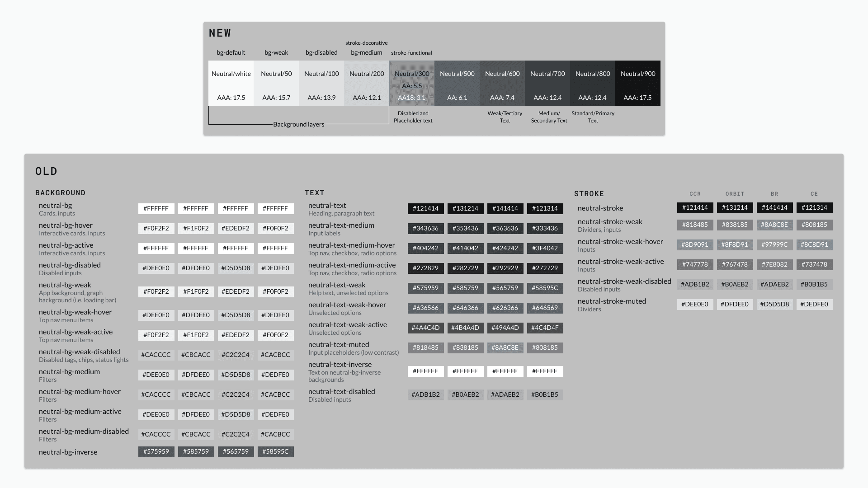The image size is (868, 488).
Task: Click #575959 chip in neutral-bg-inverse row
Action: (x=156, y=452)
